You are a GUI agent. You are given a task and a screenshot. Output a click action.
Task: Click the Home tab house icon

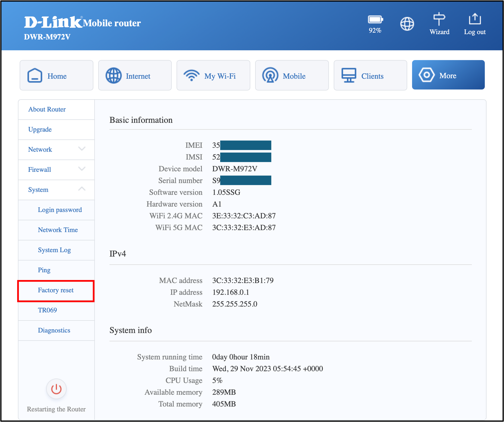[35, 76]
